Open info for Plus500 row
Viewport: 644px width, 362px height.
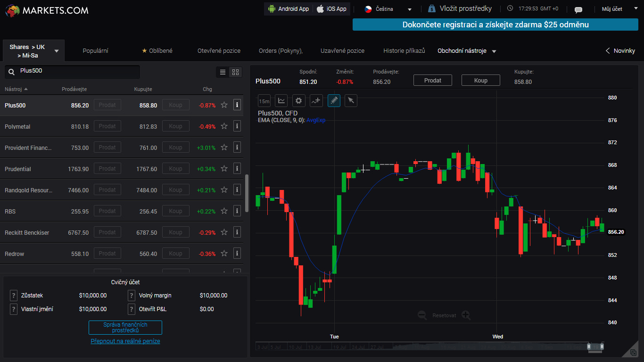pyautogui.click(x=237, y=105)
